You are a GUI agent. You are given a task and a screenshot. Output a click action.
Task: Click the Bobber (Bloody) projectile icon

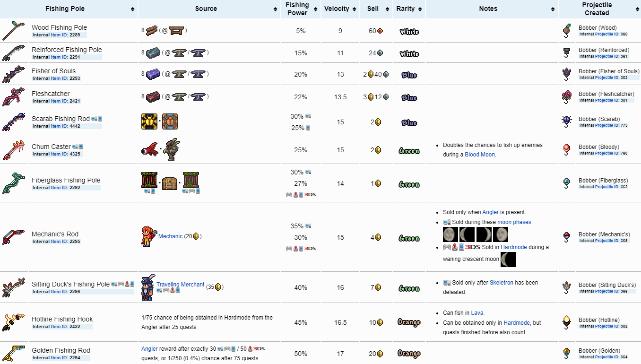[566, 150]
